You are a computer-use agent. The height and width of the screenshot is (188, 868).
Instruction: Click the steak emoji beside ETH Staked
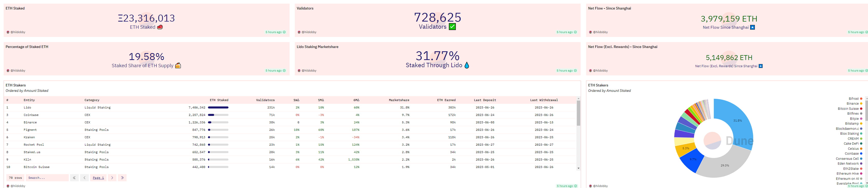coord(160,27)
